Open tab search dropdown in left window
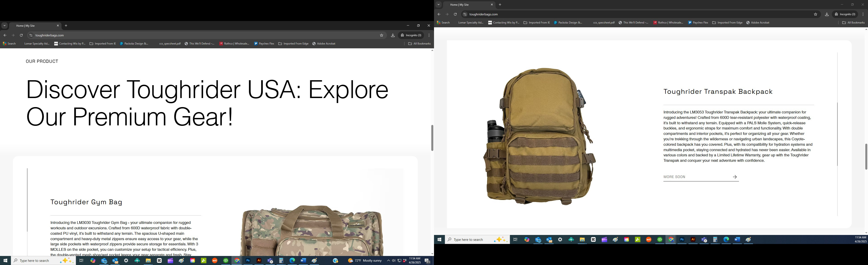This screenshot has height=265, width=868. [x=5, y=26]
